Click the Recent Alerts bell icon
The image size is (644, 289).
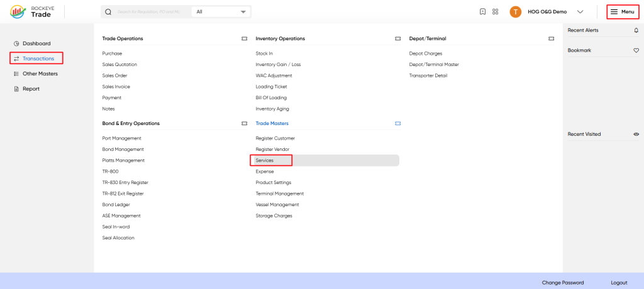(636, 30)
